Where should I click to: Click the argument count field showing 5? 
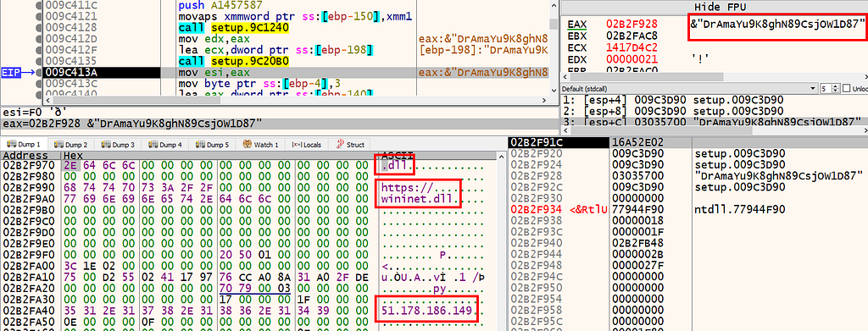pyautogui.click(x=826, y=88)
